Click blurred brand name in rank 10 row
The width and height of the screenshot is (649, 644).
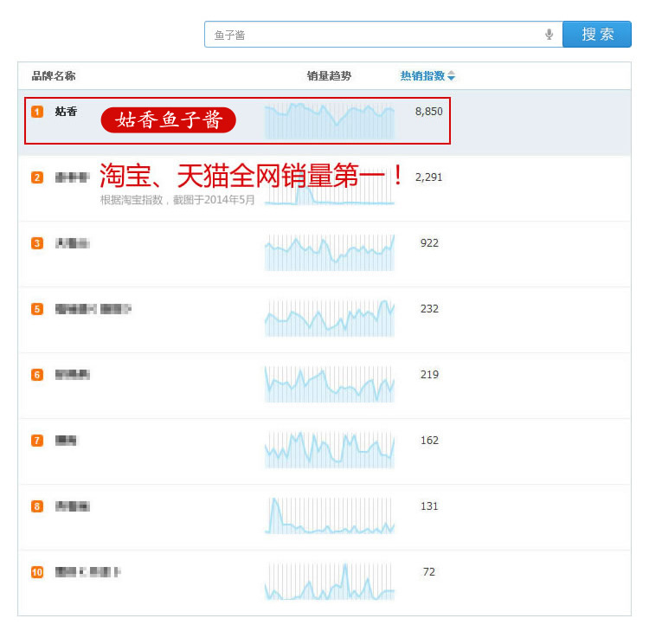(88, 572)
